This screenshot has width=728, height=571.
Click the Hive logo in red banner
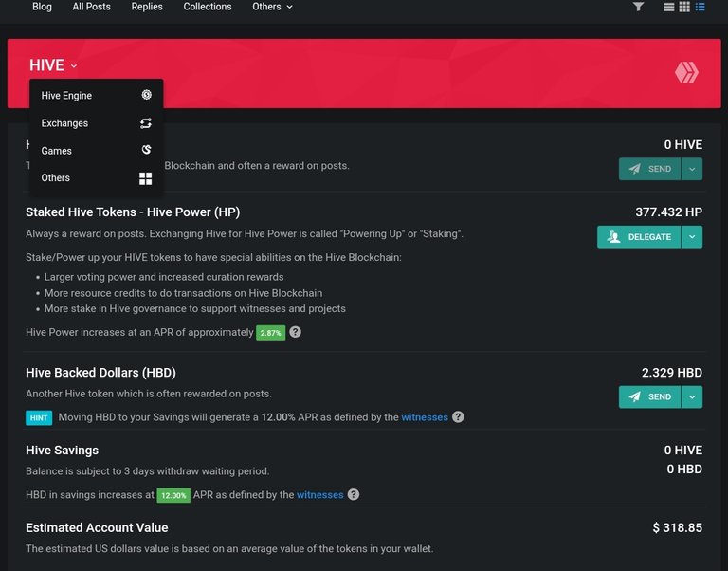click(x=686, y=72)
